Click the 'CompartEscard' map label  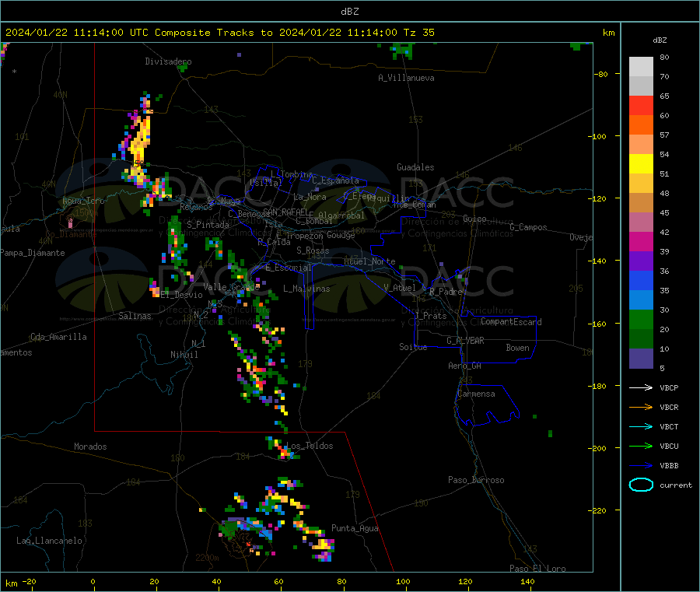point(511,322)
